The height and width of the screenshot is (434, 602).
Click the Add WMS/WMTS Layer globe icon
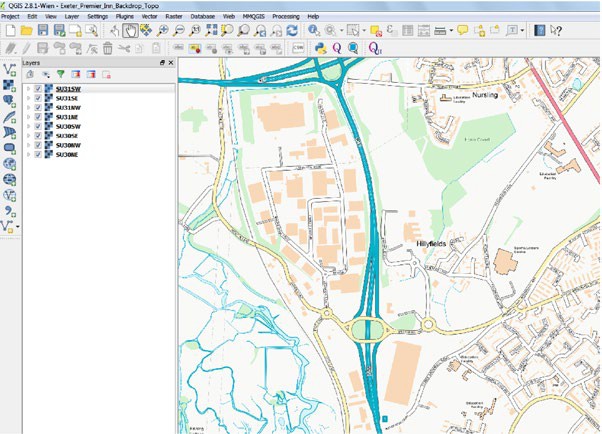(10, 164)
